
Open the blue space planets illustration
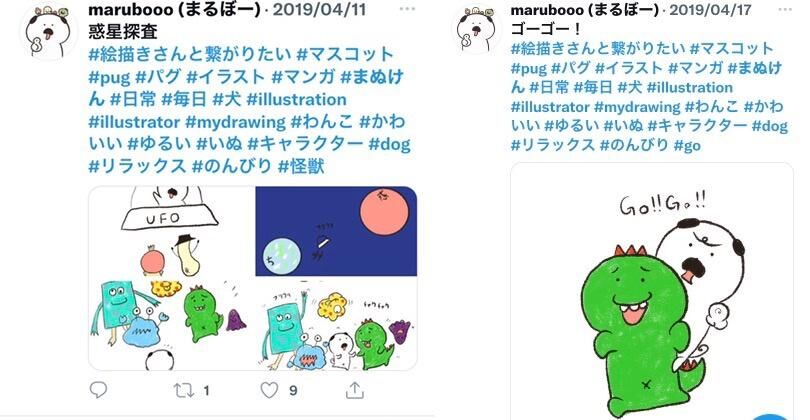point(336,231)
